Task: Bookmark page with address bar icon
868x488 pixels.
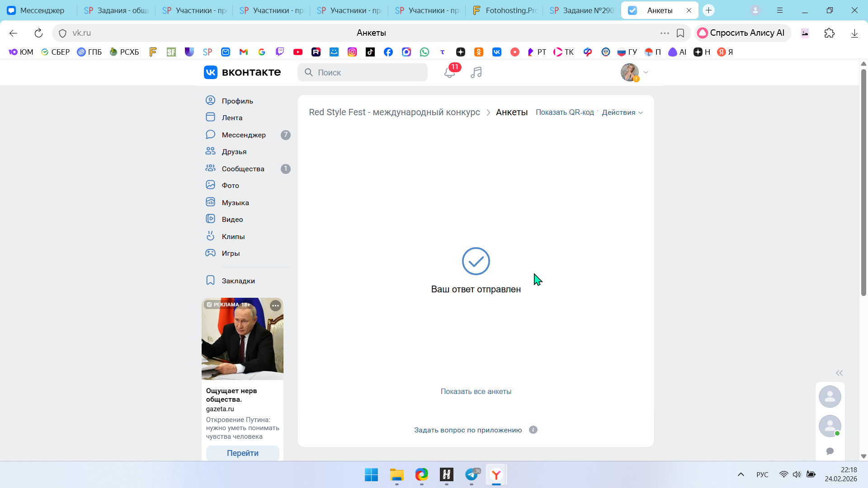Action: [x=680, y=33]
